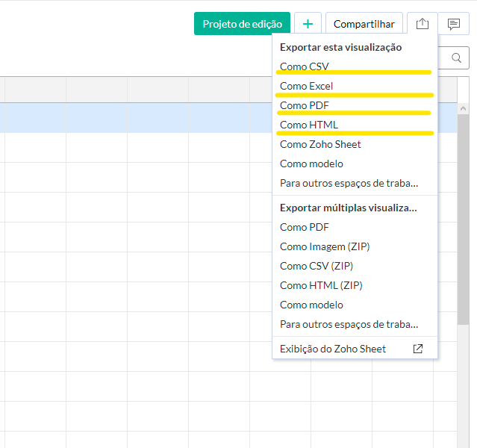Viewport: 477px width, 448px height.
Task: Export this view Como CSV
Action: (355, 66)
